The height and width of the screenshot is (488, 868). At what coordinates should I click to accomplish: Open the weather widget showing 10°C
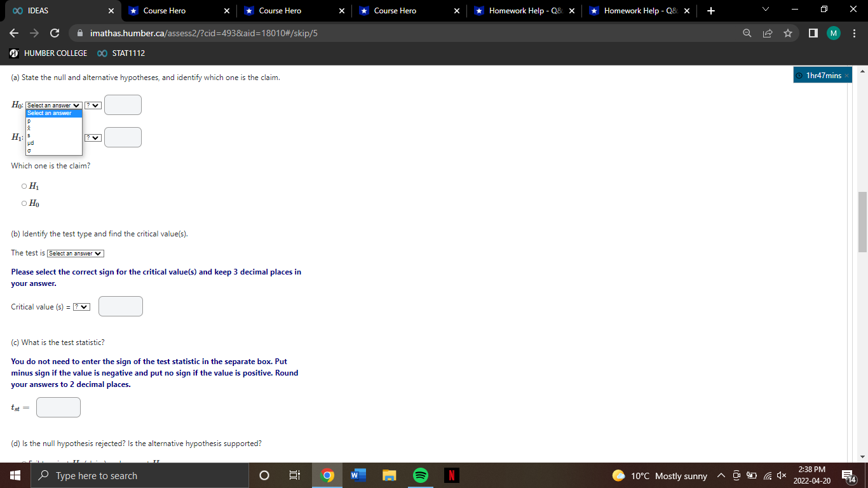pos(659,476)
